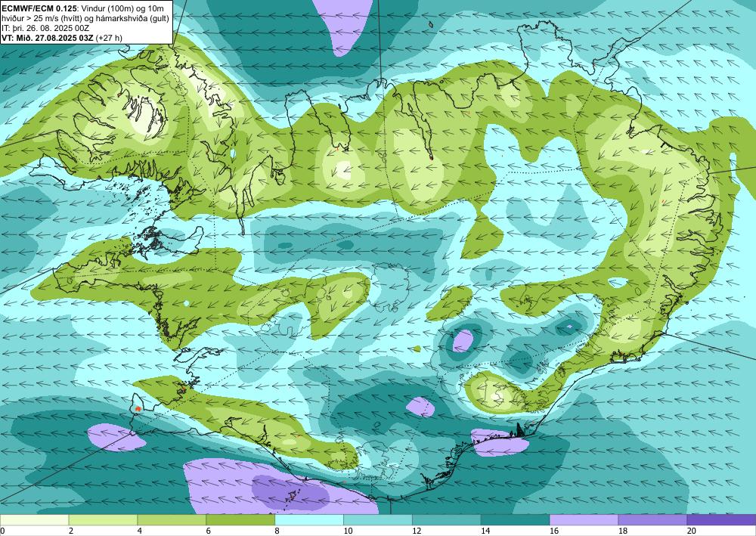Image resolution: width=756 pixels, height=536 pixels.
Task: Select the legend value "14"
Action: click(485, 531)
